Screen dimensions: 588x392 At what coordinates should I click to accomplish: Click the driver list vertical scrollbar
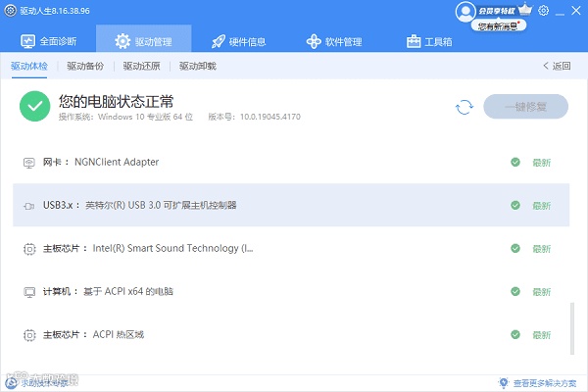(572, 328)
